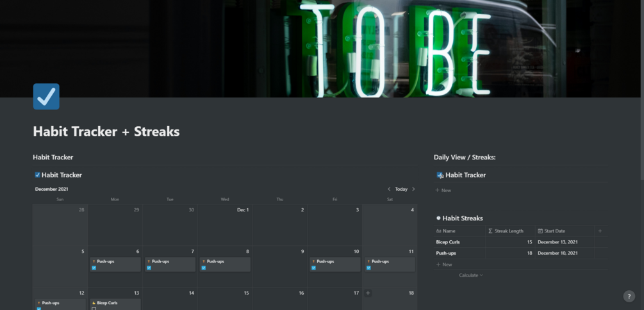Select the Dec 1 calendar day cell
This screenshot has width=644, height=310.
pyautogui.click(x=225, y=225)
